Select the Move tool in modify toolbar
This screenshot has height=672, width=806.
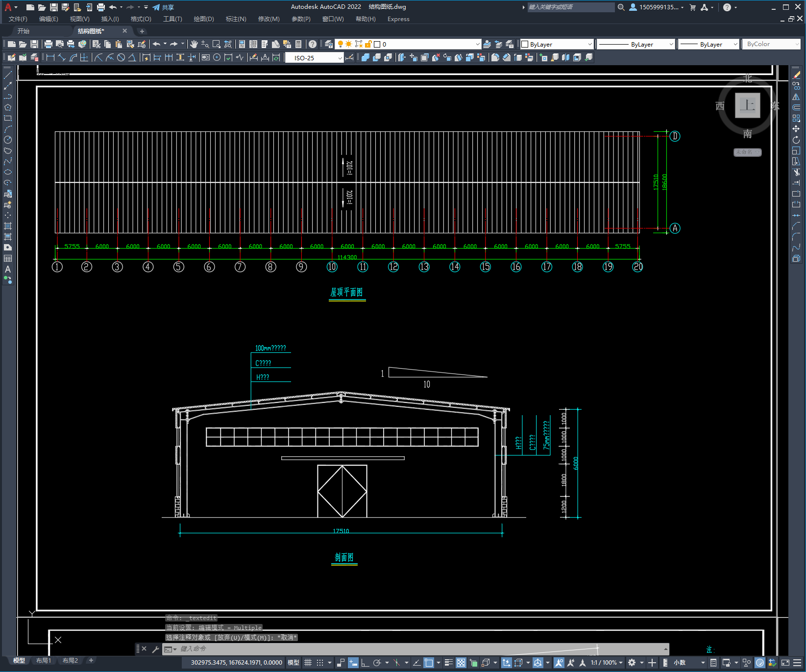(x=796, y=129)
